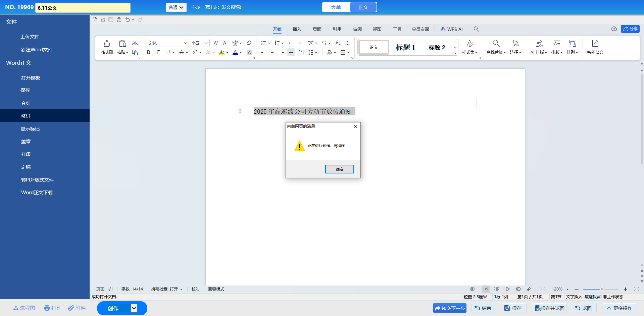Toggle italic formatting
Image resolution: width=644 pixels, height=316 pixels.
[x=158, y=52]
